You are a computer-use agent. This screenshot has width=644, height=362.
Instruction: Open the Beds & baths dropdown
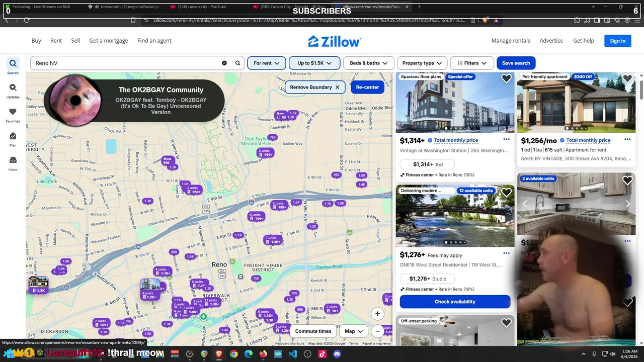pyautogui.click(x=368, y=63)
